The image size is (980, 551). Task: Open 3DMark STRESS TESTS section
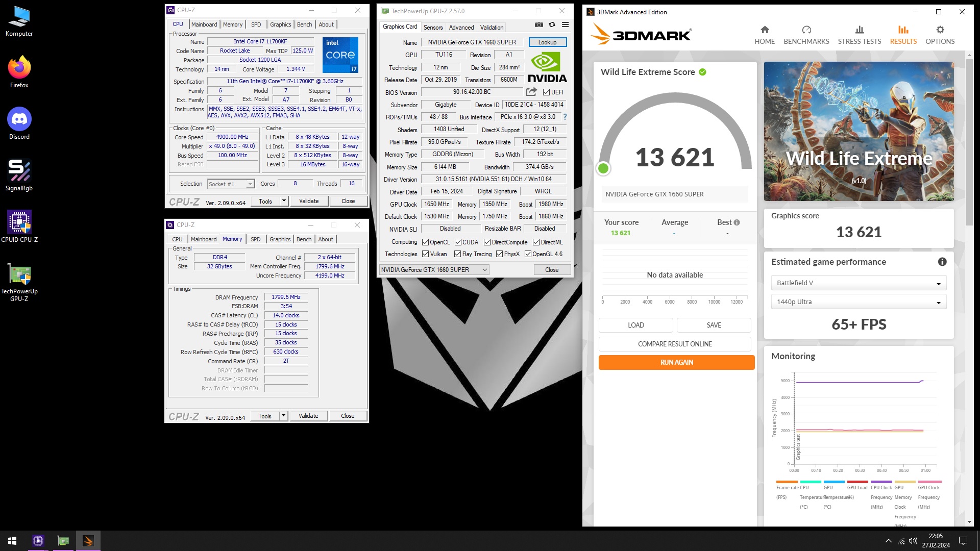point(860,35)
